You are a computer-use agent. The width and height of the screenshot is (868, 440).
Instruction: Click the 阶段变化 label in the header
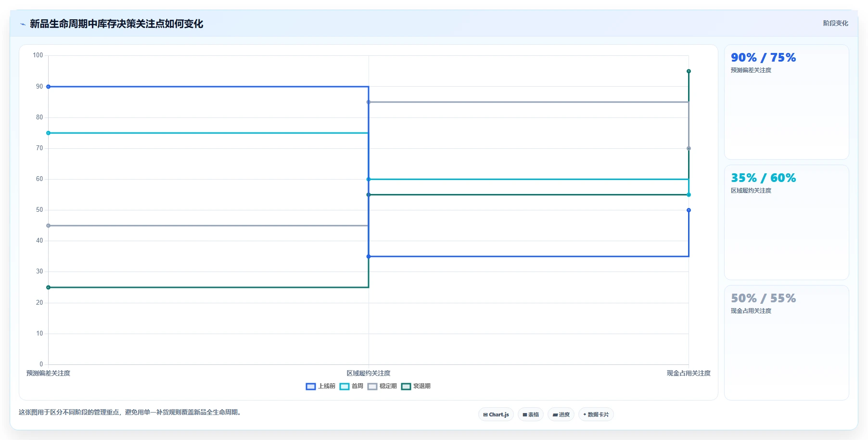pos(835,23)
